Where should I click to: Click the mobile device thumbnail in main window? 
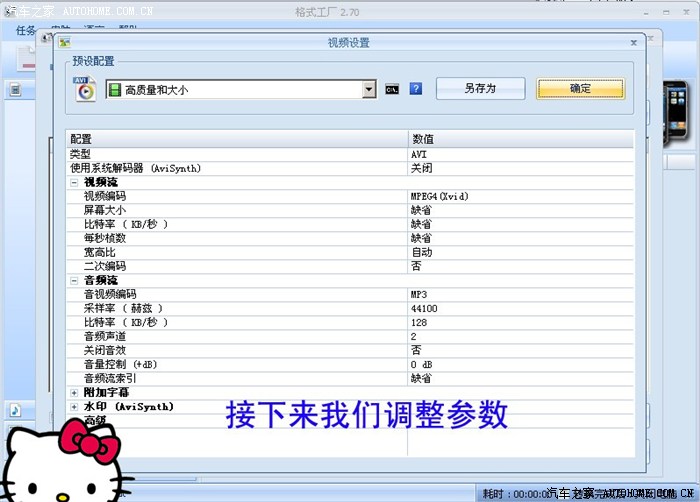click(676, 114)
